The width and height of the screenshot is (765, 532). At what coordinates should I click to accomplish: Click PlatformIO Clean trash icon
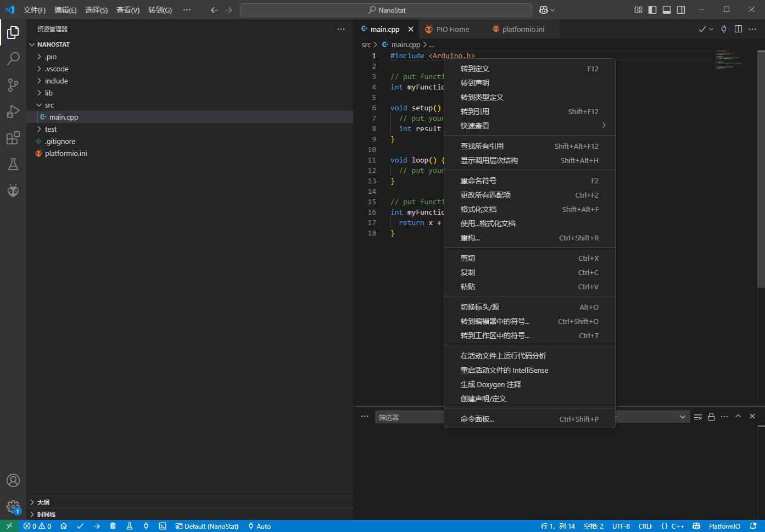coord(113,526)
